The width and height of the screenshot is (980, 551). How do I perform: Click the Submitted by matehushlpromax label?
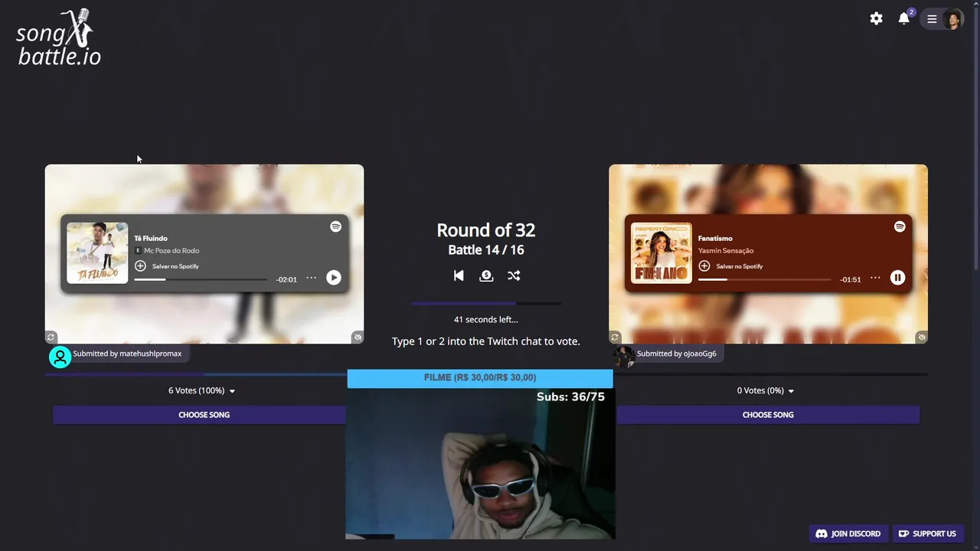127,354
